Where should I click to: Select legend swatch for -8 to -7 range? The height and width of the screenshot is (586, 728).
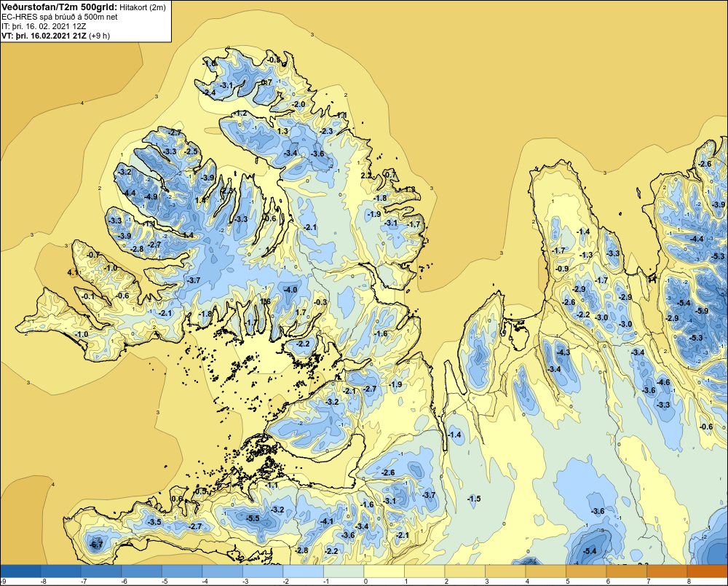coord(61,571)
